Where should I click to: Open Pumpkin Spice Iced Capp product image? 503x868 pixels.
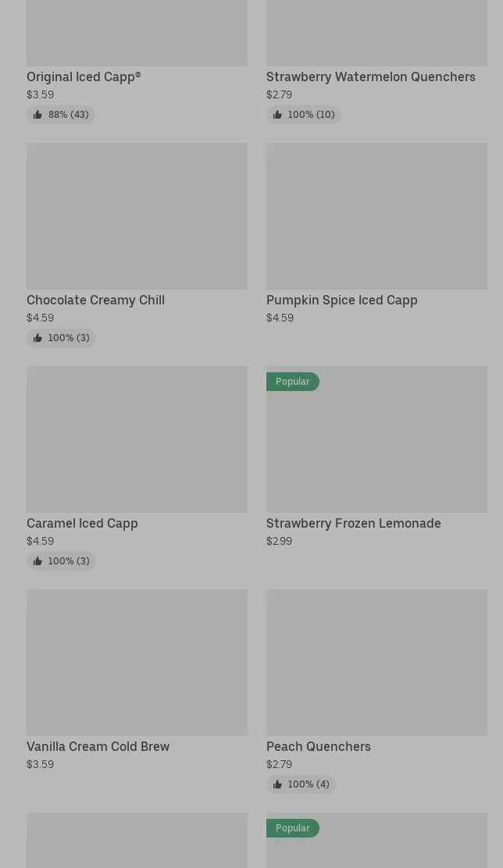click(376, 216)
